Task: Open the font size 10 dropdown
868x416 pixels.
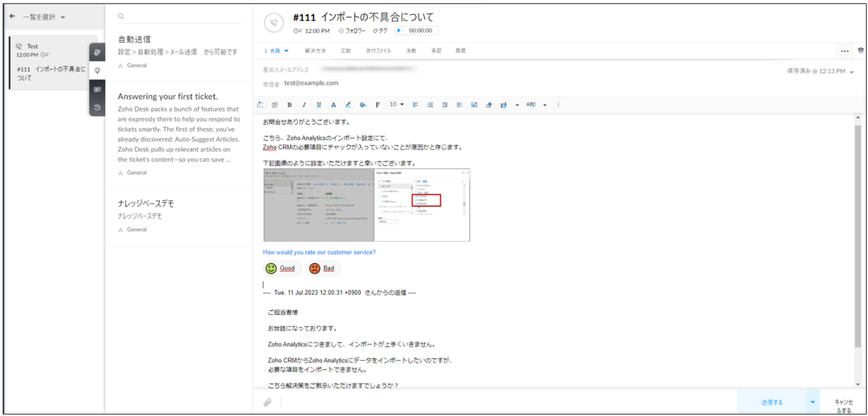Action: [397, 105]
